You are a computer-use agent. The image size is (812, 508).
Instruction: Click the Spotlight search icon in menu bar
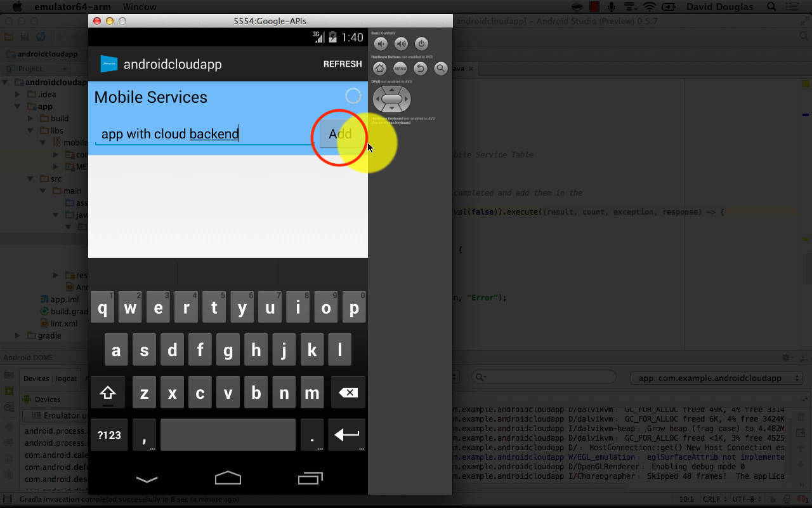point(772,7)
